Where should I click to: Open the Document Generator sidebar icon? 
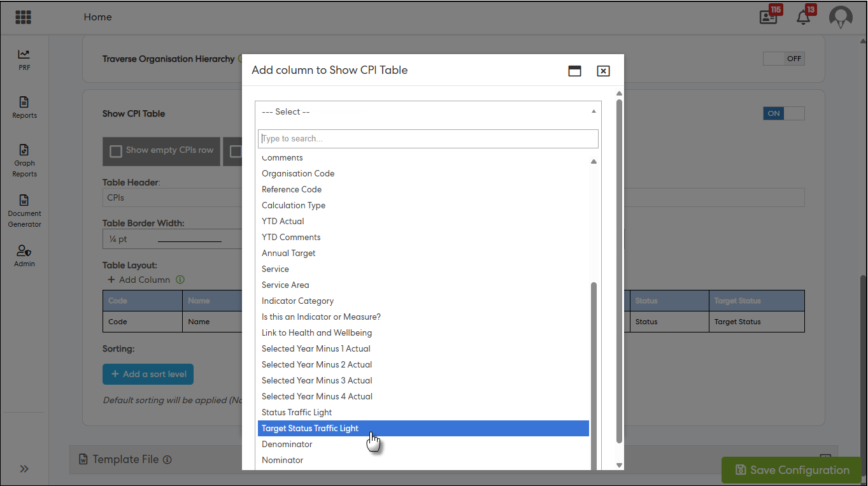(24, 211)
